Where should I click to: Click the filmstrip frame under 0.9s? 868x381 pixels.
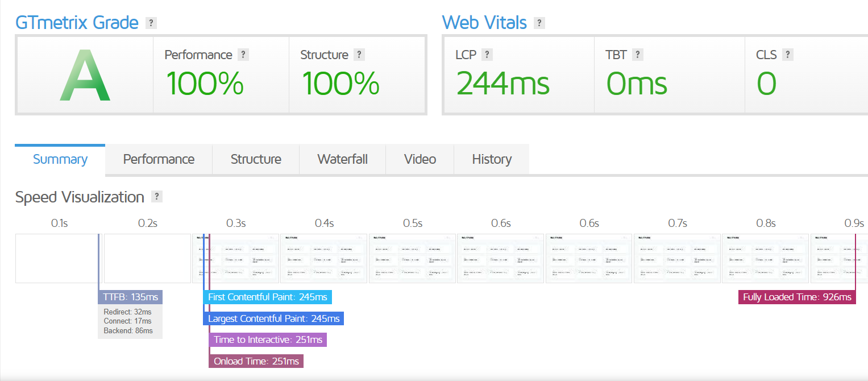click(x=839, y=258)
